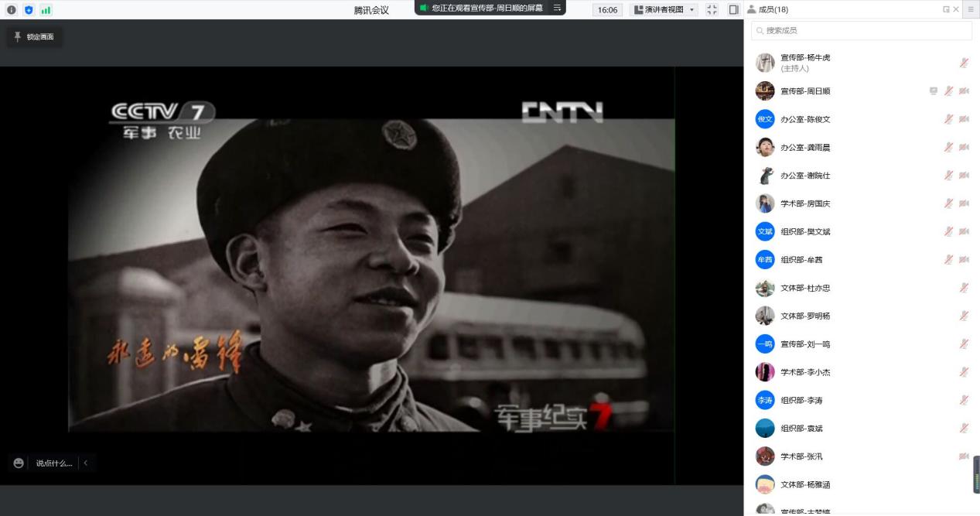Click the 说点什么... chat input
The image size is (980, 516).
tap(54, 463)
